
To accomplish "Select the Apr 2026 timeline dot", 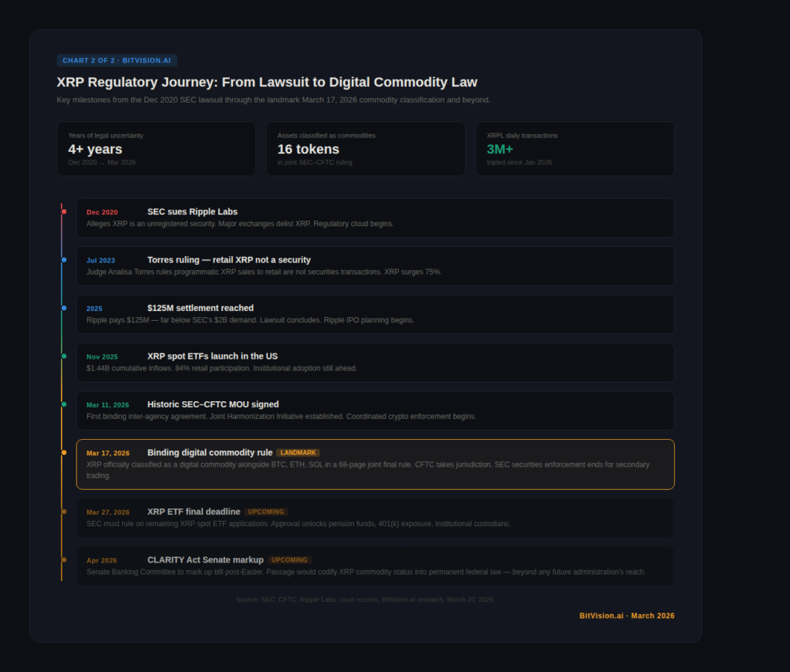I will [x=64, y=560].
